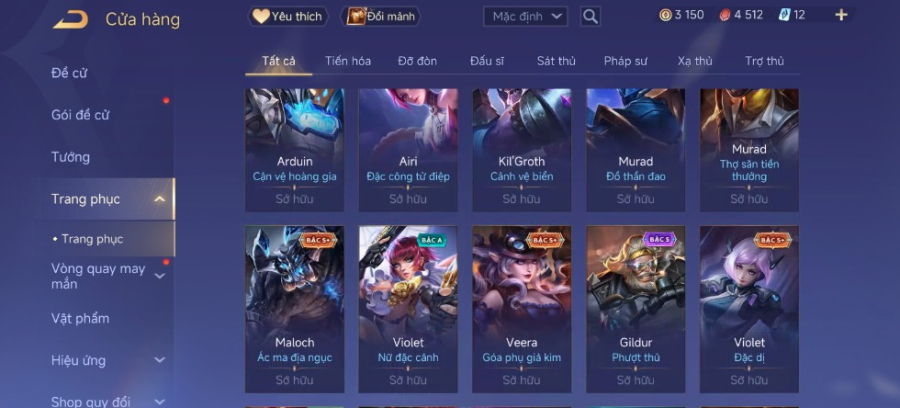Image resolution: width=900 pixels, height=408 pixels.
Task: Collapse the Trang phục sidebar section
Action: 160,199
